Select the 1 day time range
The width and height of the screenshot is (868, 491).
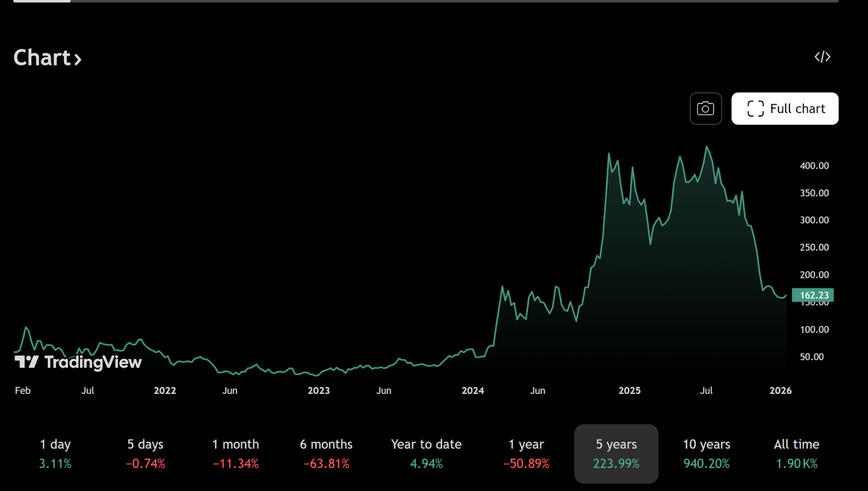click(x=55, y=453)
